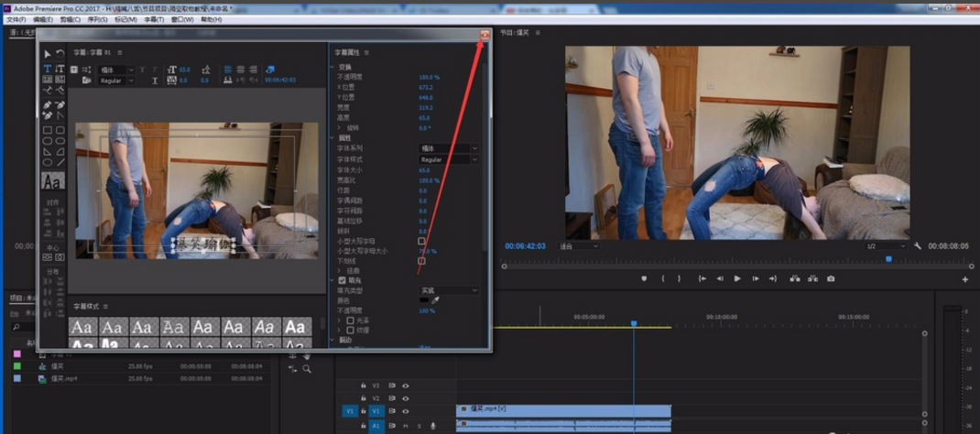Screen dimensions: 980x434
Task: Click the fill color black swatch
Action: (424, 300)
